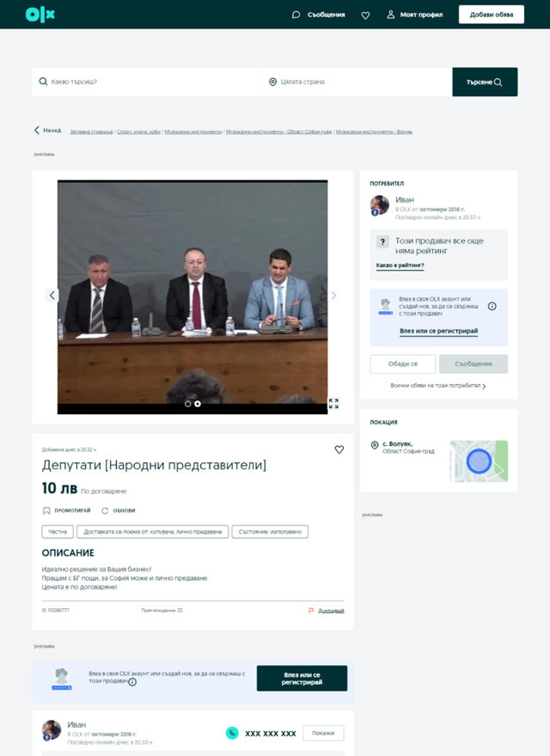Select the first image carousel dot
The height and width of the screenshot is (756, 550).
188,403
